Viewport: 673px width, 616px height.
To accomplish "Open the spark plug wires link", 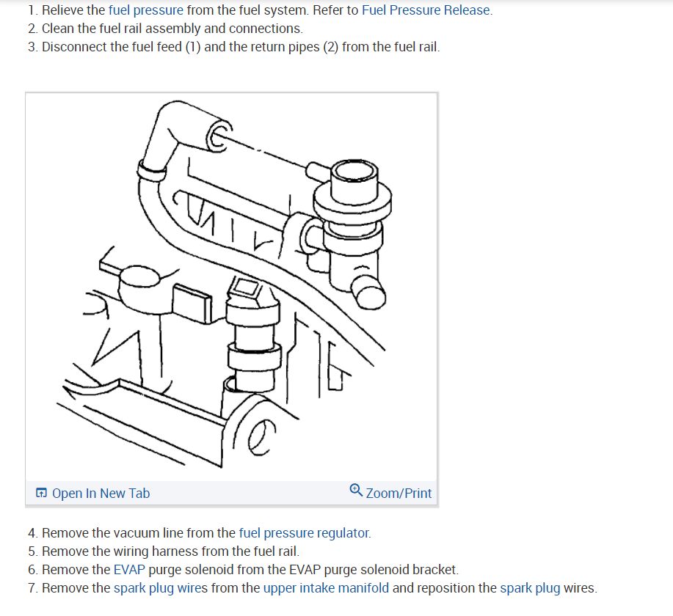I will tap(161, 587).
